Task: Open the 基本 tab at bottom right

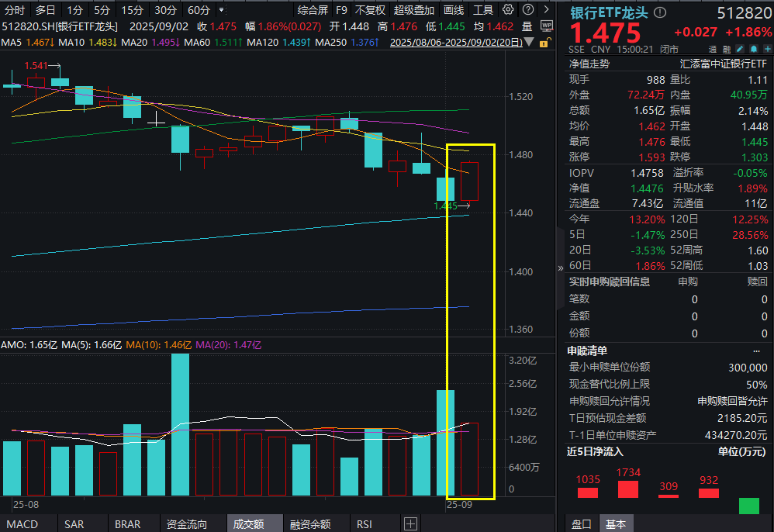Action: [617, 524]
